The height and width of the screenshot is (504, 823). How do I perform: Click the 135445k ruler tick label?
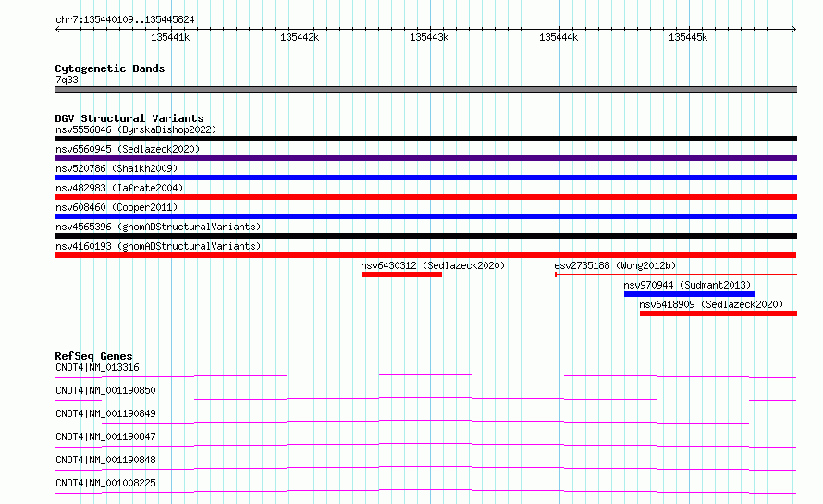coord(688,37)
